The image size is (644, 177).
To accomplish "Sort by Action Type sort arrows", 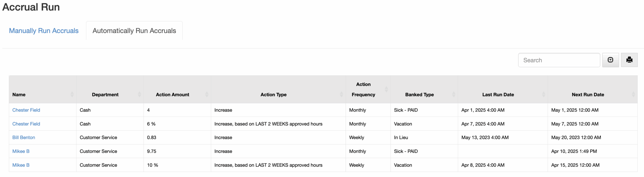I will point(341,94).
